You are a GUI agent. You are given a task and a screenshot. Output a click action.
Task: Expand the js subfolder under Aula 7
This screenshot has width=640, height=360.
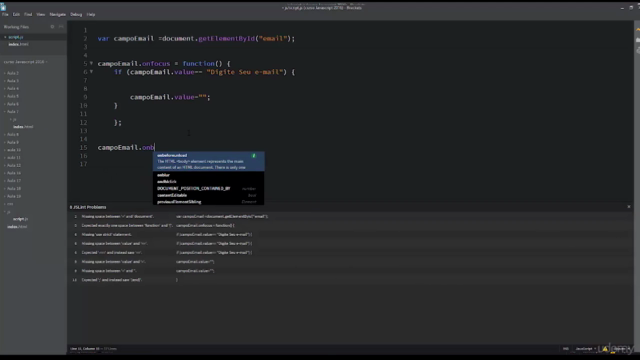13,120
